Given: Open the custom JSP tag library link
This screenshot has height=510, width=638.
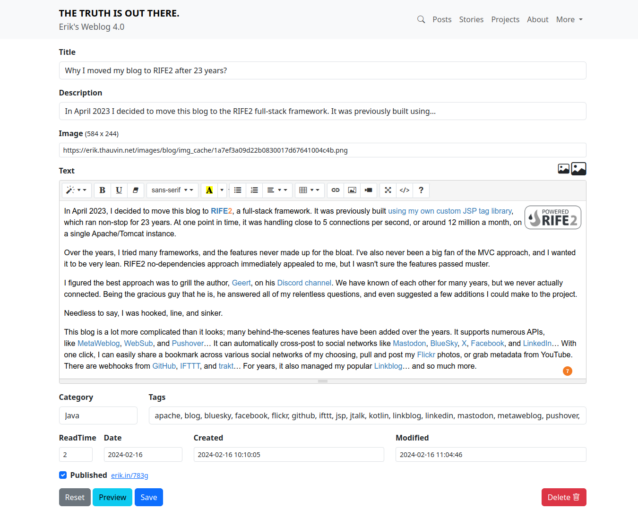Looking at the screenshot, I should click(450, 211).
